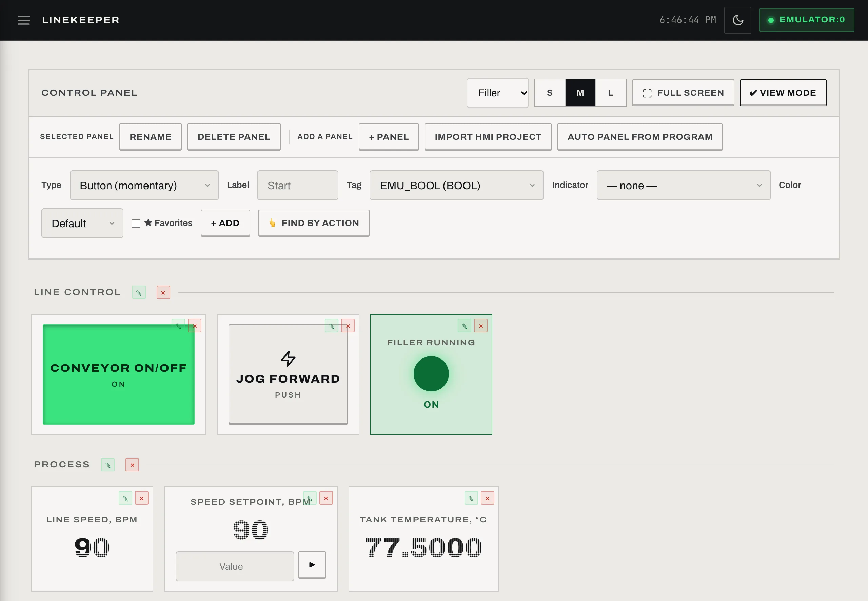Toggle dark mode moon icon

tap(737, 20)
